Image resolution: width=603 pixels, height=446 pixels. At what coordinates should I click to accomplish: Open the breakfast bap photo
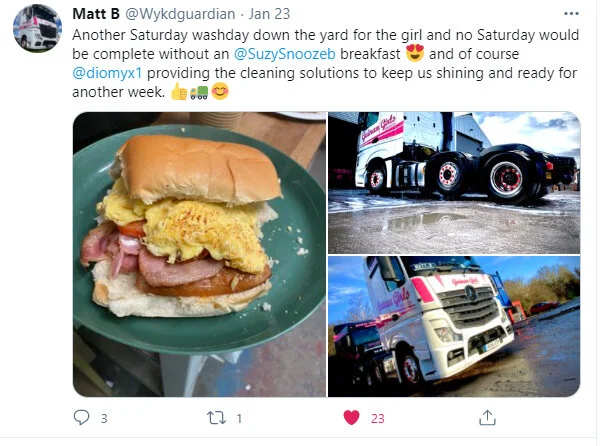click(x=200, y=254)
